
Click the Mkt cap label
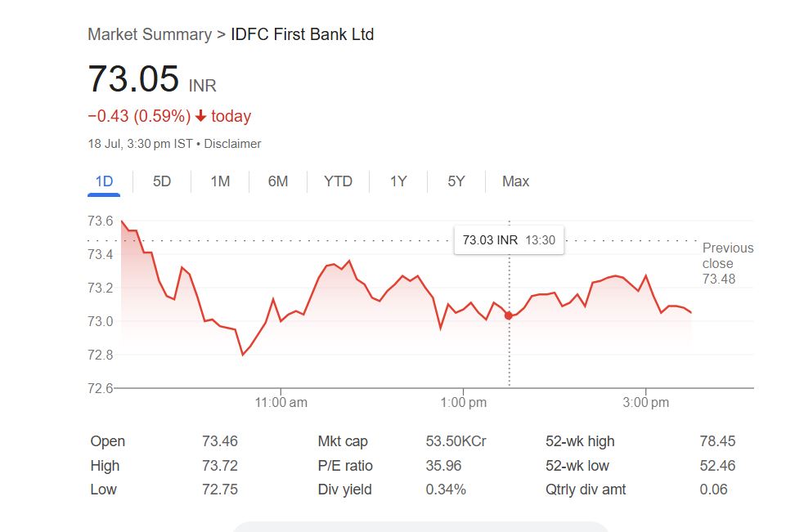tap(343, 441)
